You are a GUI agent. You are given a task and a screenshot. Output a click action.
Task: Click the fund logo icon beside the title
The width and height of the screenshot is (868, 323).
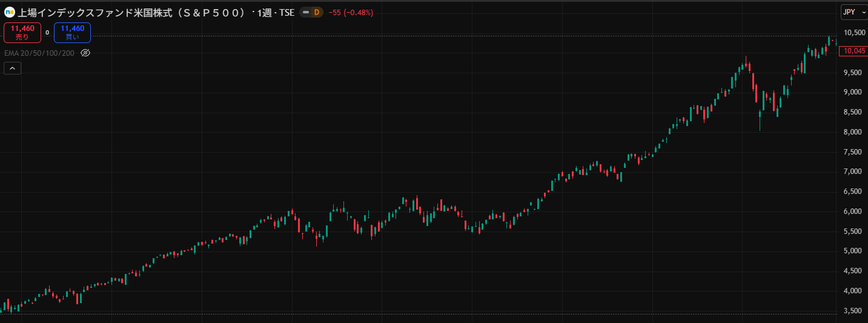pos(10,12)
